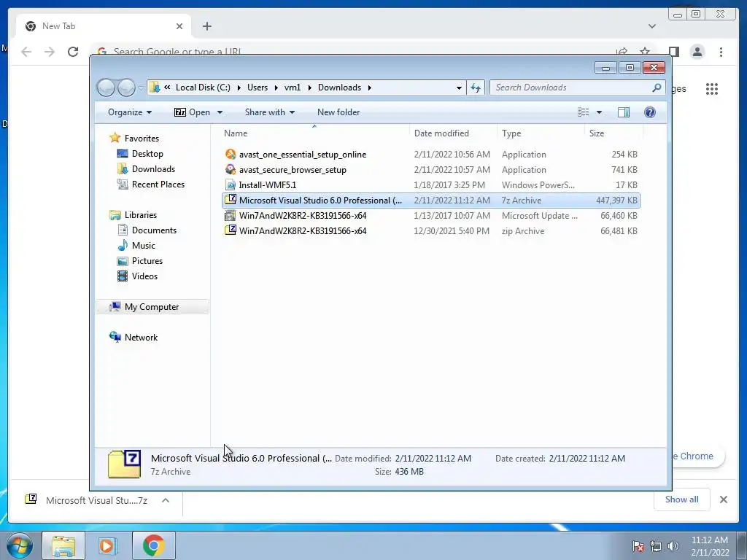
Task: Open the Explorer help icon
Action: click(x=649, y=112)
